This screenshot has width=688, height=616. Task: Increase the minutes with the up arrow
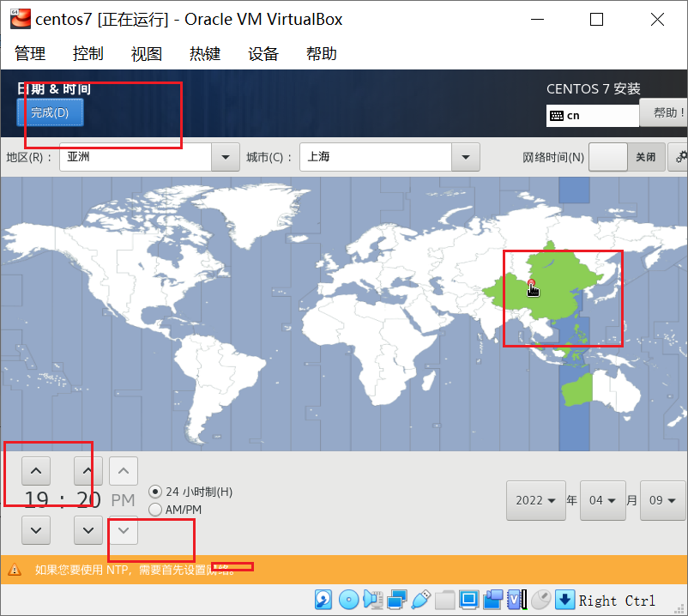[88, 471]
